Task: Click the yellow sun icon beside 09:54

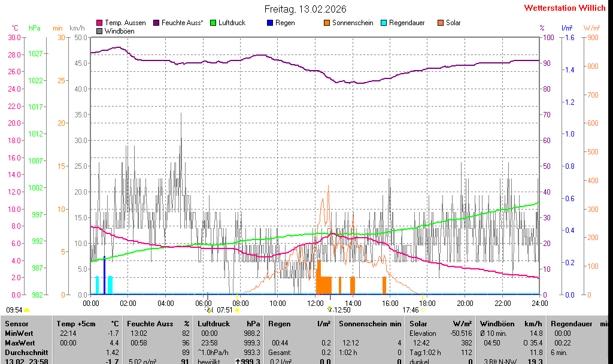Action: point(27,310)
